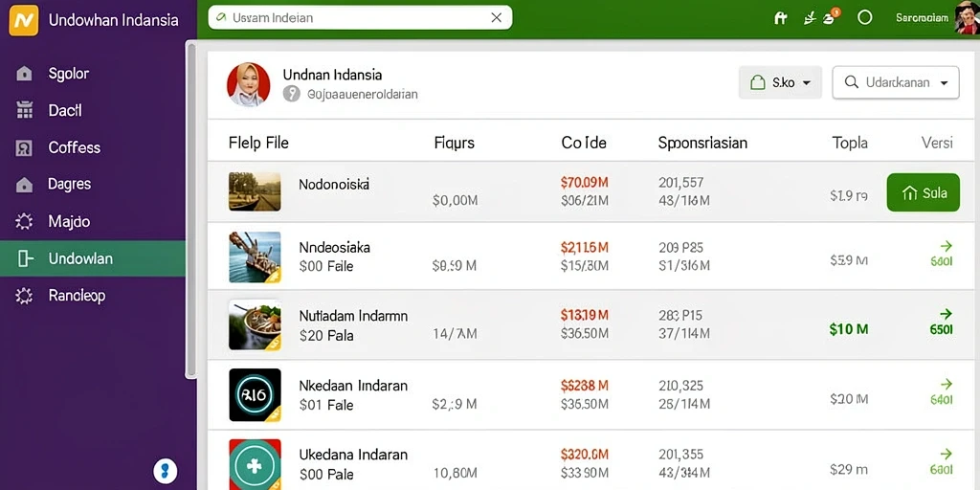980x490 pixels.
Task: Click the circle icon in top bar
Action: coord(864,17)
